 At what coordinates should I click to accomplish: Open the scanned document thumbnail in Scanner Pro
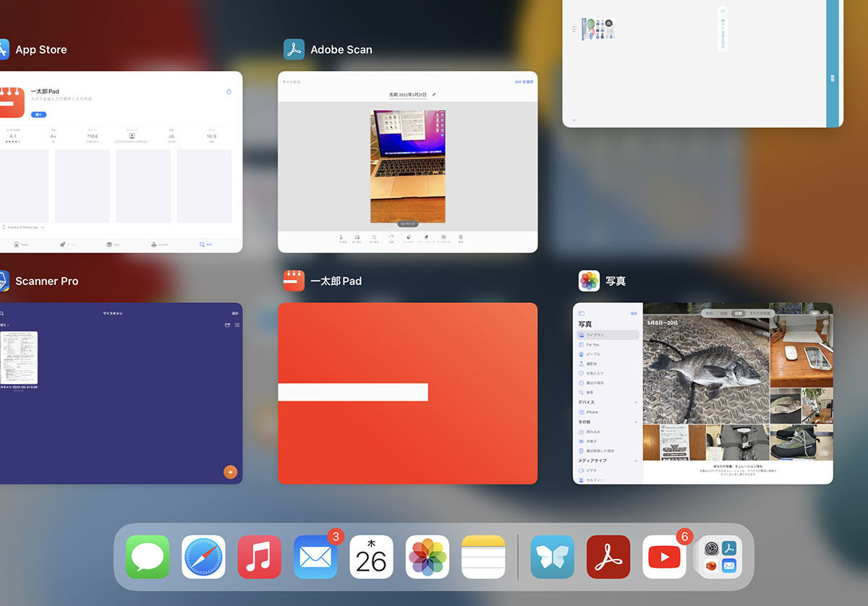[x=19, y=357]
